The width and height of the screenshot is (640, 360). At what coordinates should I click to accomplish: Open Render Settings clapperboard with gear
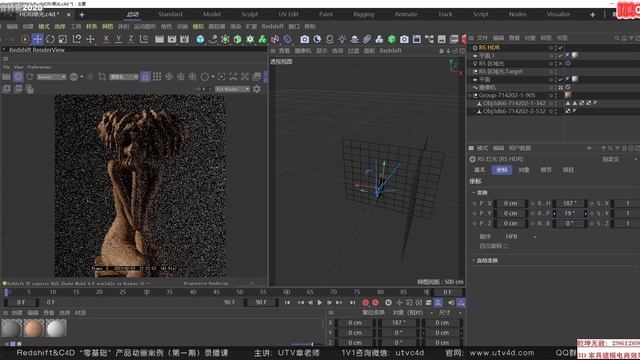[184, 39]
